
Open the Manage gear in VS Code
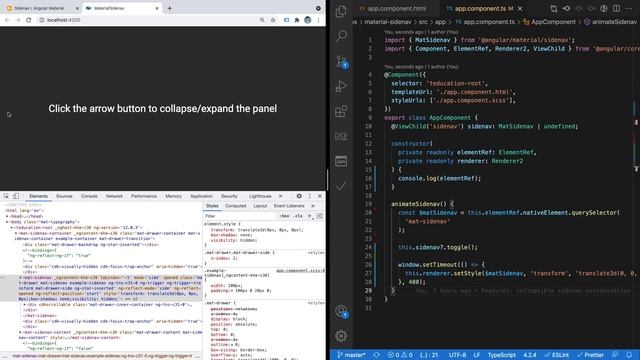point(341,336)
